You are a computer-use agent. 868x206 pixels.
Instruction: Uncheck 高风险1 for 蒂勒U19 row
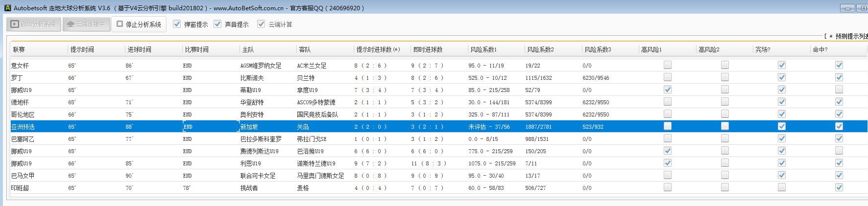point(668,90)
